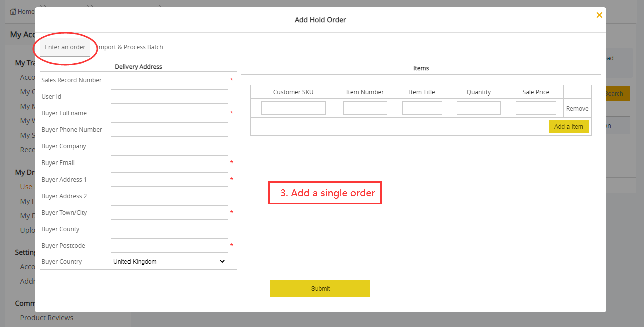Focus the Item Number input
The image size is (644, 327).
(365, 108)
